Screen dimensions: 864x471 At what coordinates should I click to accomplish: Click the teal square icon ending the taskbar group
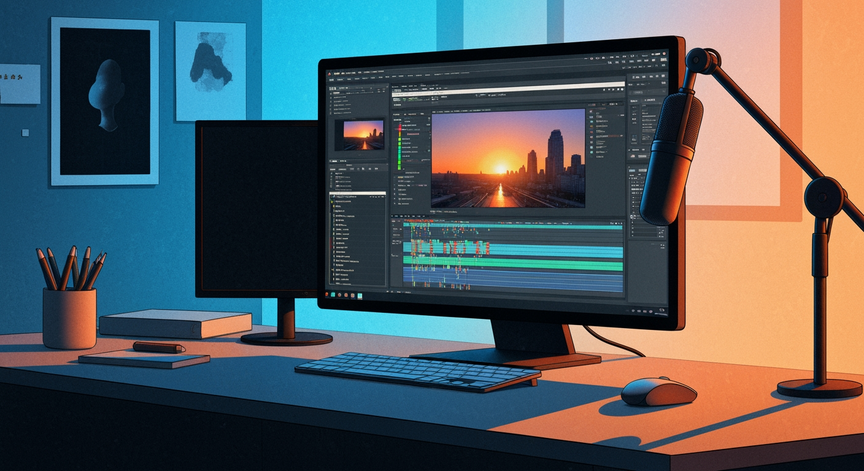360,296
